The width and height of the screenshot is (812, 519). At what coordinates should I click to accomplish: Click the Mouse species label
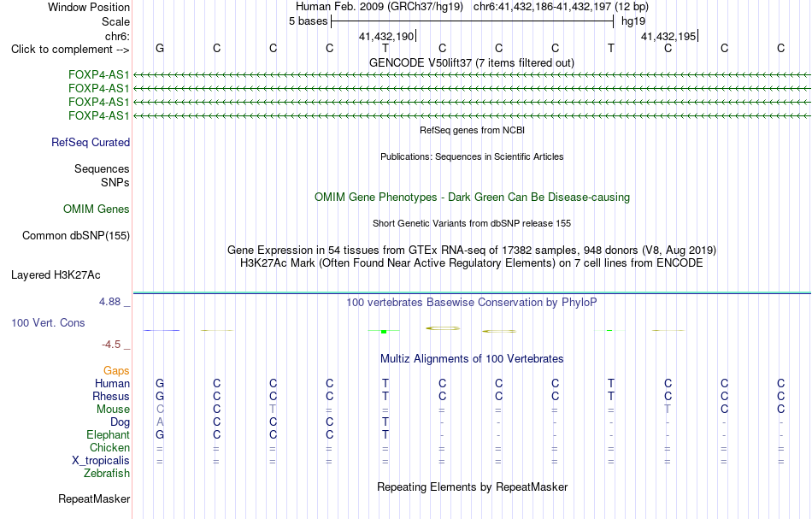(x=113, y=410)
